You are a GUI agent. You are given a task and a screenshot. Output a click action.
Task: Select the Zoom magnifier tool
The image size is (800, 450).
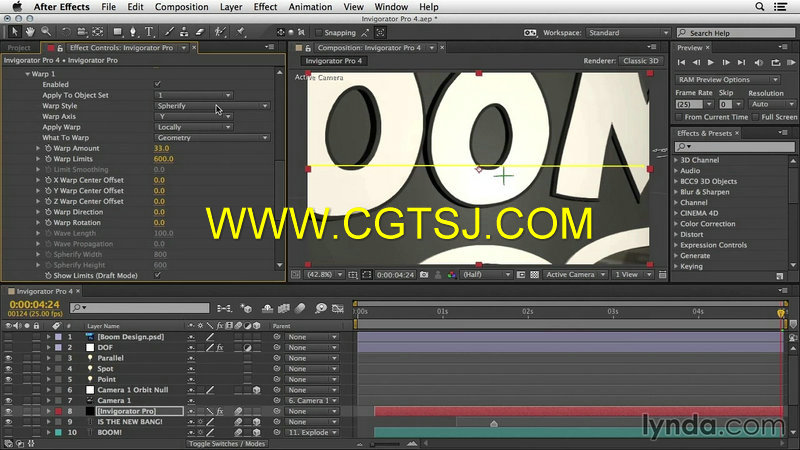pyautogui.click(x=46, y=32)
